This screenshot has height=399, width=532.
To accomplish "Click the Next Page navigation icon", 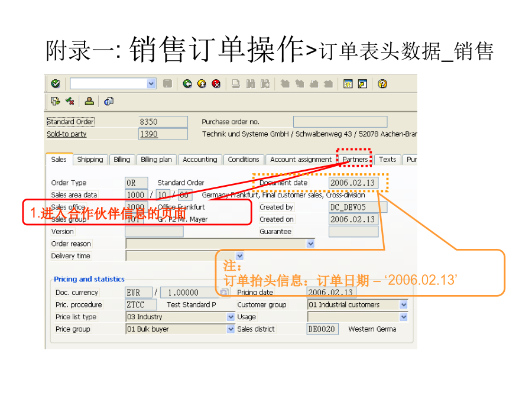I will click(314, 83).
